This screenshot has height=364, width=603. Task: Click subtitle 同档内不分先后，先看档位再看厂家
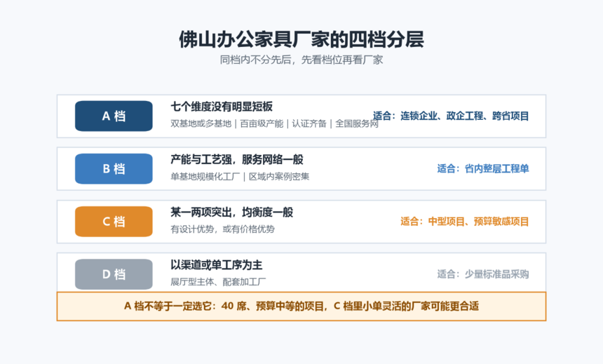[301, 60]
